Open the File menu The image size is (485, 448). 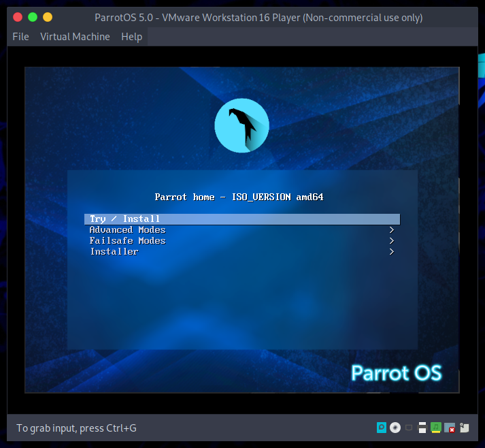tap(21, 37)
